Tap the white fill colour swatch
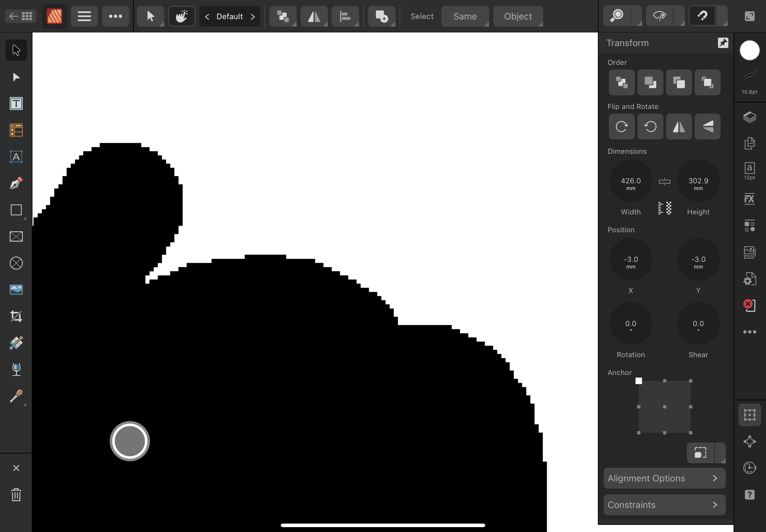The image size is (766, 532). coord(749,51)
